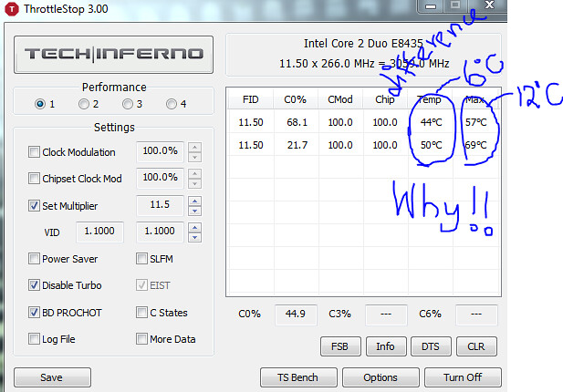Screen dimensions: 563x392
Task: Click the 21.7 C0% cell
Action: click(x=297, y=145)
